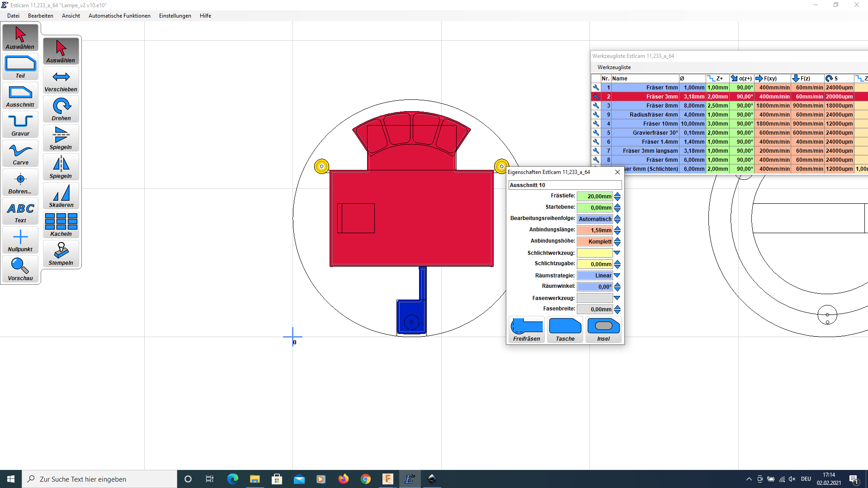The height and width of the screenshot is (488, 868).
Task: Expand the Räumstrategie Linear dropdown
Action: point(617,276)
